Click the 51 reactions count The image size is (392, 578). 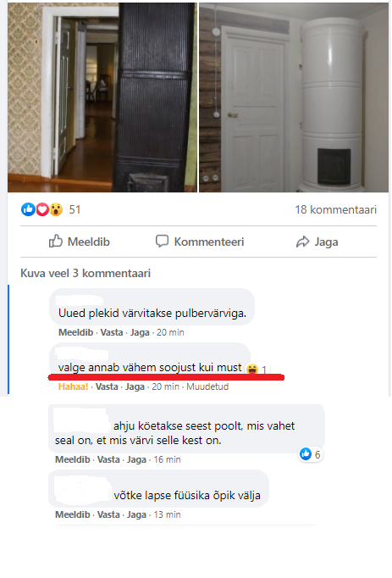pyautogui.click(x=75, y=209)
